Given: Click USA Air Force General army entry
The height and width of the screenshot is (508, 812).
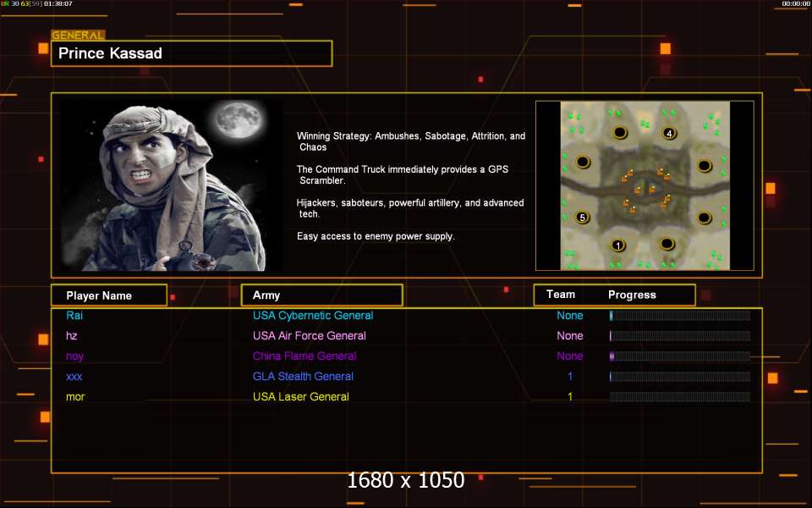Looking at the screenshot, I should coord(310,336).
